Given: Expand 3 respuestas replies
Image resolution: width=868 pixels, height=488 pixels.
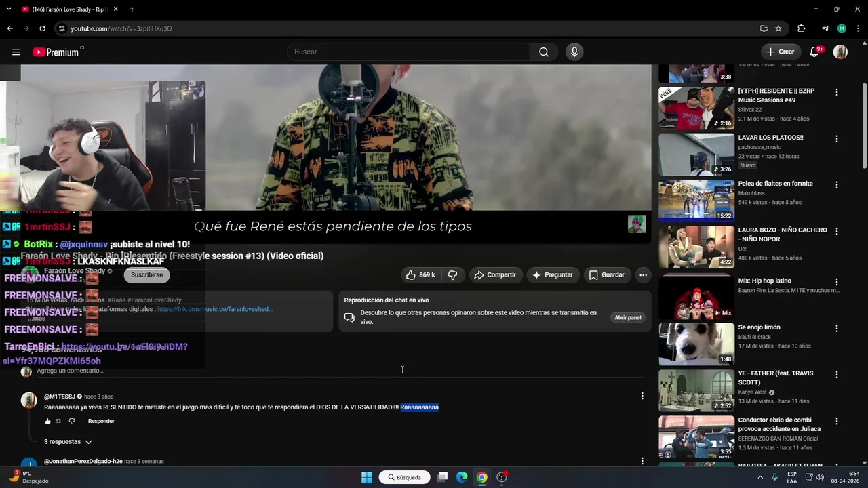Looking at the screenshot, I should (68, 442).
